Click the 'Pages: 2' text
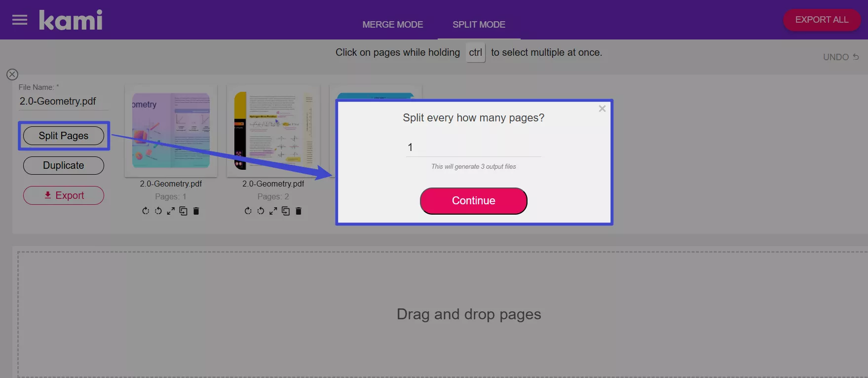 (x=273, y=196)
